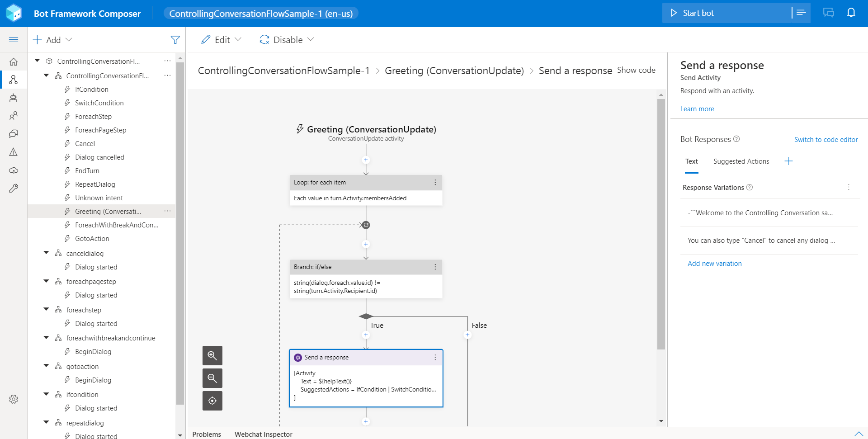This screenshot has height=439, width=868.
Task: Open the Learn more link
Action: tap(697, 109)
